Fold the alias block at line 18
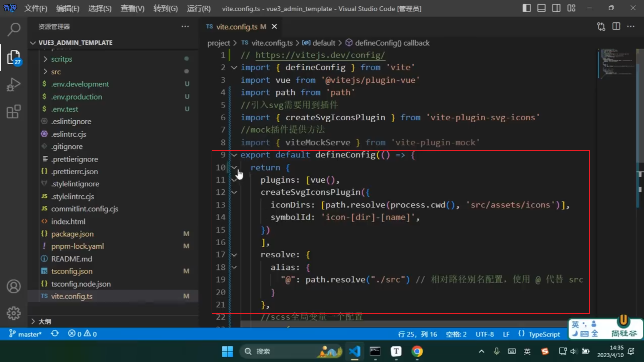This screenshot has width=644, height=362. point(234,267)
